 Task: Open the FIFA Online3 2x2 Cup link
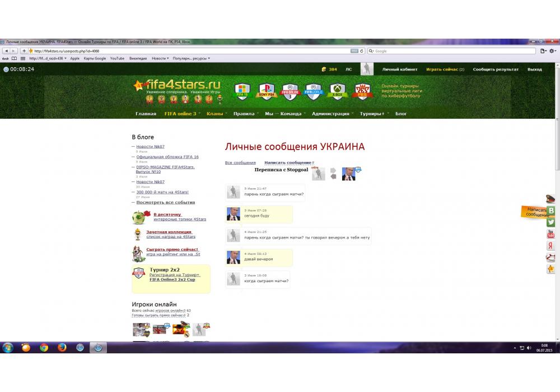click(172, 279)
